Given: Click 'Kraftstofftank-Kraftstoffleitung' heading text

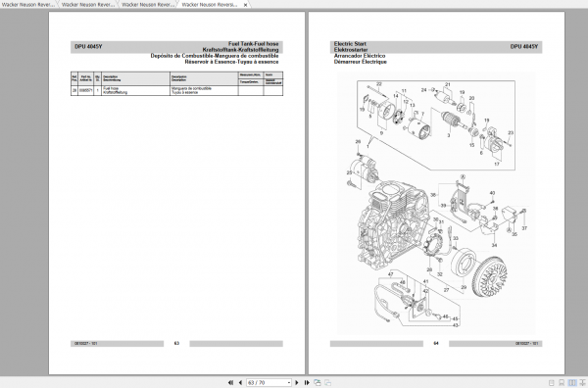Looking at the screenshot, I should (240, 50).
